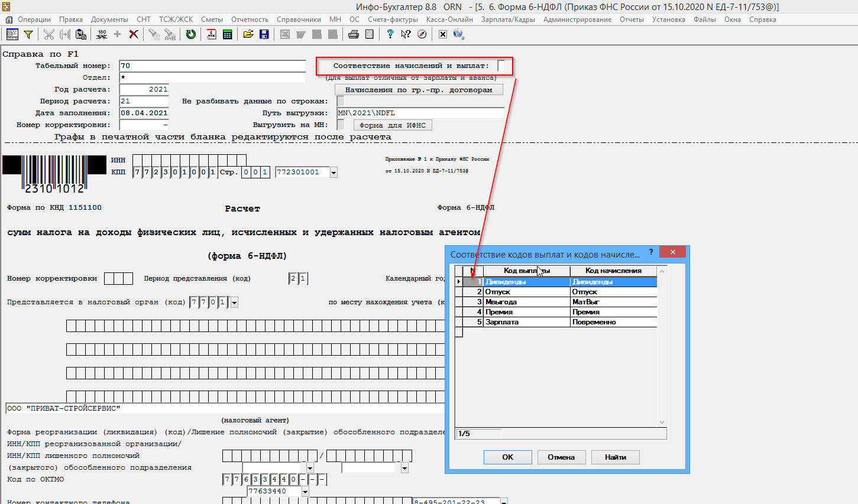Click the boxed X close-document toolbar icon
This screenshot has width=858, height=504.
pyautogui.click(x=442, y=34)
